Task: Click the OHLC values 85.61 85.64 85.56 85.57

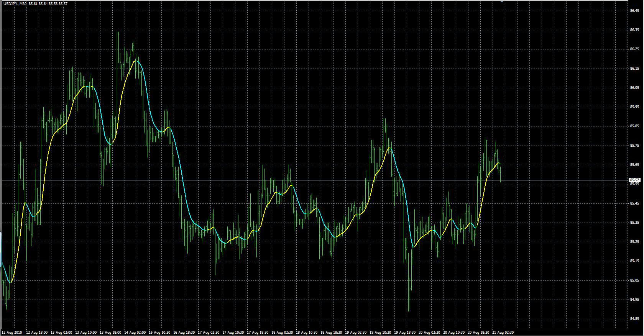Action: point(48,3)
